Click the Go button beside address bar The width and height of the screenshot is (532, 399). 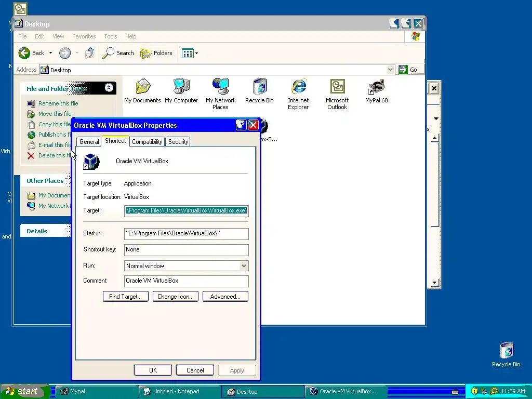(408, 70)
